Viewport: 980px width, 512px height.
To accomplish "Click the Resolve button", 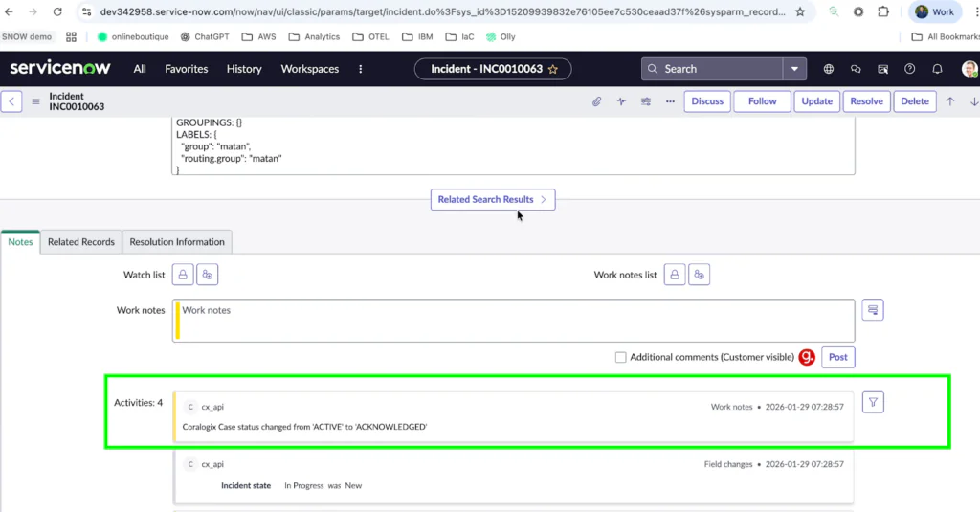I will pos(866,101).
